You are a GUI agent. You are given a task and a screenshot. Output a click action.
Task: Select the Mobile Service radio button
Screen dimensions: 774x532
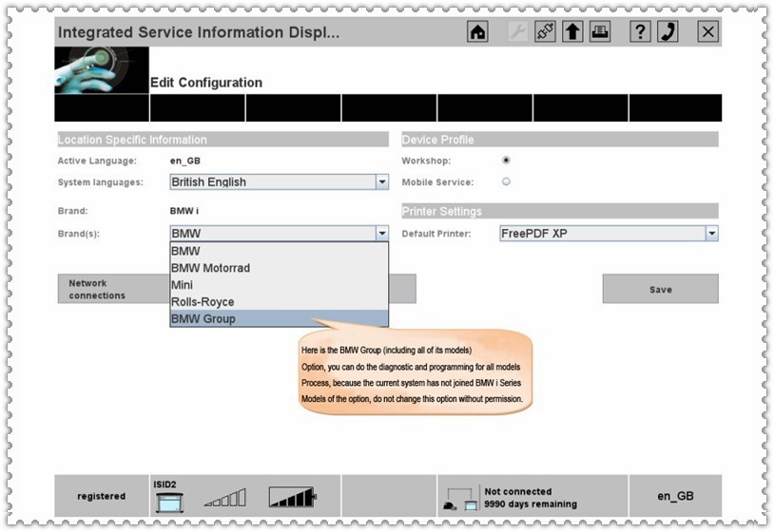tap(506, 181)
